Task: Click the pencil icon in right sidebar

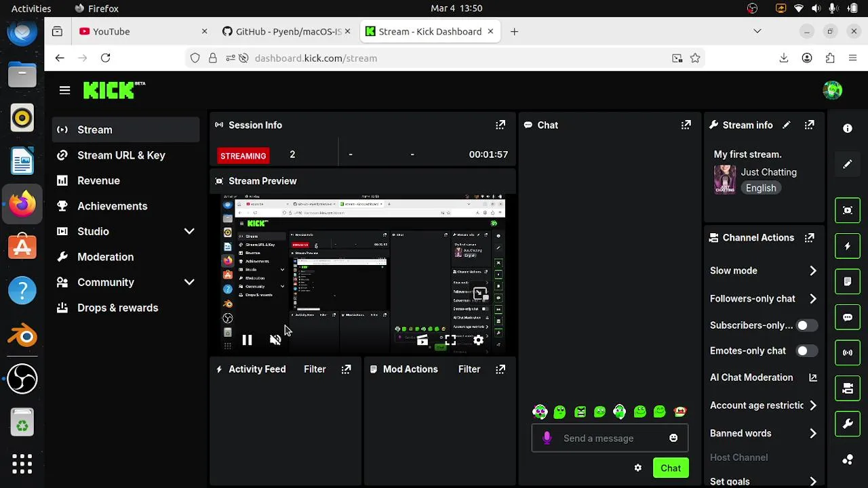Action: coord(848,164)
